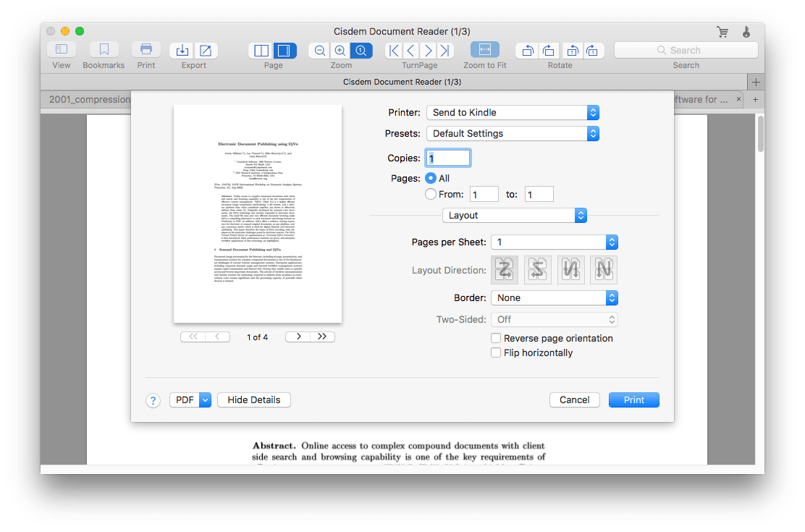The image size is (805, 532).
Task: Select the All pages radio button
Action: 431,177
